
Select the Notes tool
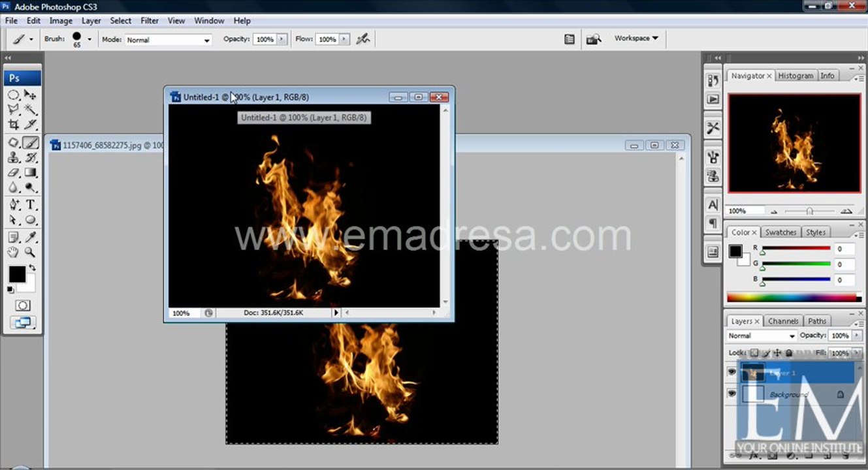coord(14,237)
